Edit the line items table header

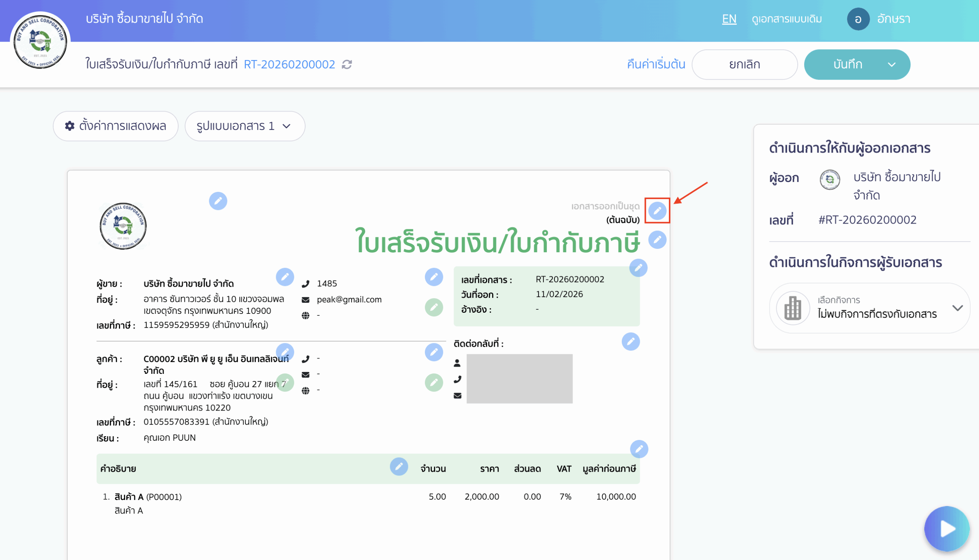[399, 466]
